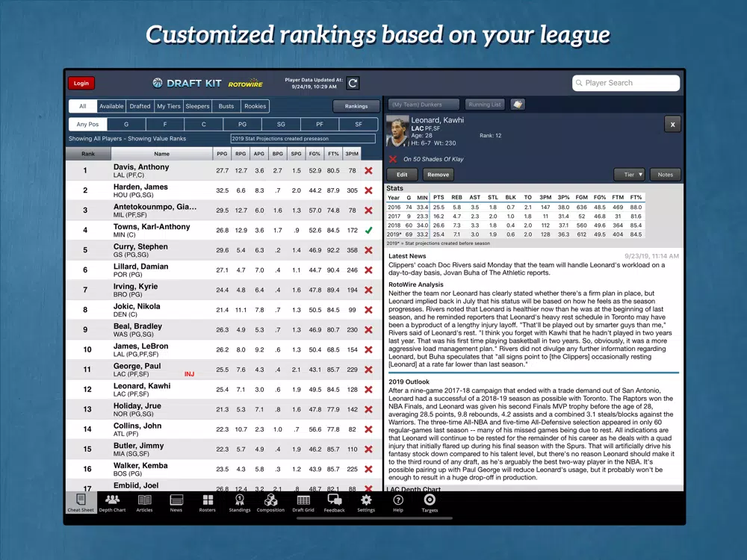Click the red X by 50 Shades Of Klay

[x=393, y=159]
